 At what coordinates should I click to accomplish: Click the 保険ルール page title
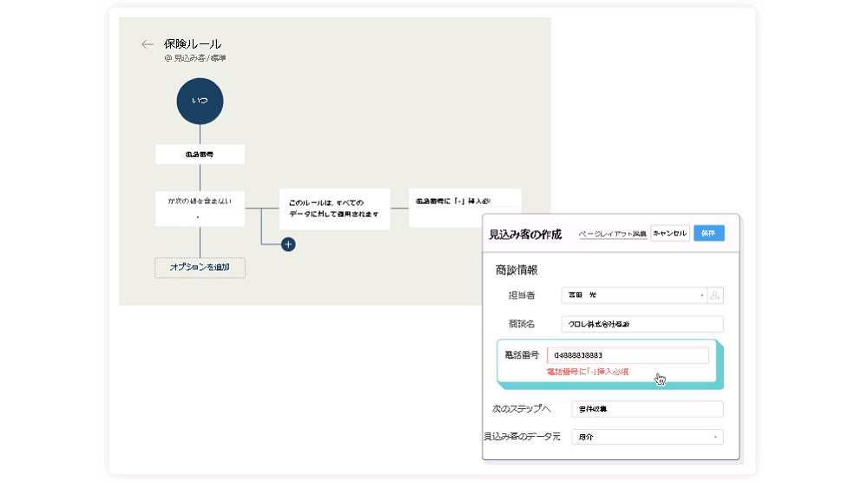tap(193, 44)
